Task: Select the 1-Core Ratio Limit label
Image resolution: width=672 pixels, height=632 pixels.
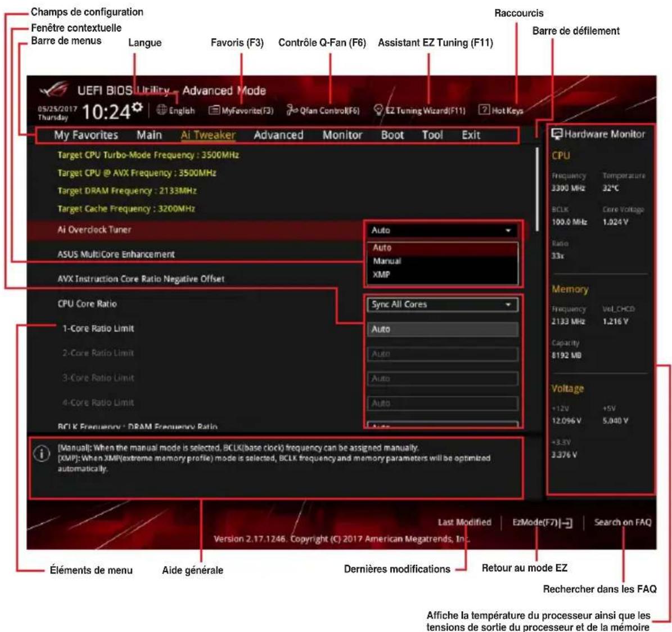Action: 98,329
